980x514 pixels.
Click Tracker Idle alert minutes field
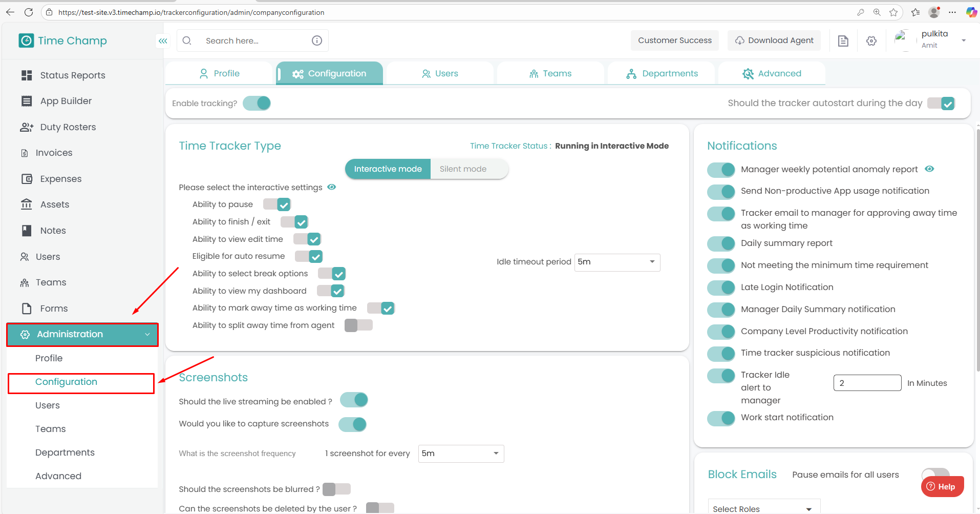pyautogui.click(x=867, y=383)
